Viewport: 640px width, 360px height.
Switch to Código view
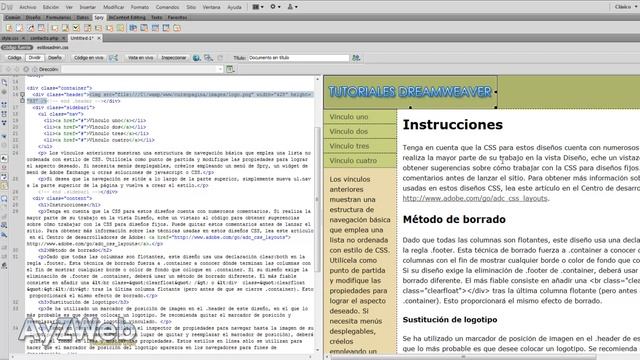point(14,58)
